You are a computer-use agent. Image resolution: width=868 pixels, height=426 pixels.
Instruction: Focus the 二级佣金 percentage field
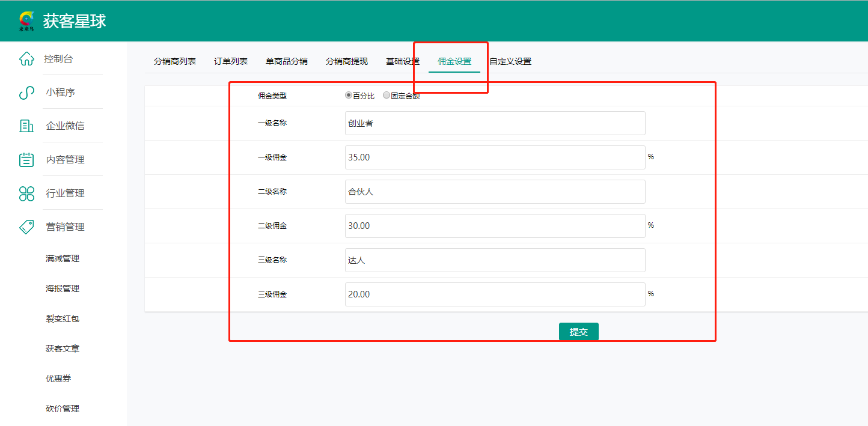495,226
